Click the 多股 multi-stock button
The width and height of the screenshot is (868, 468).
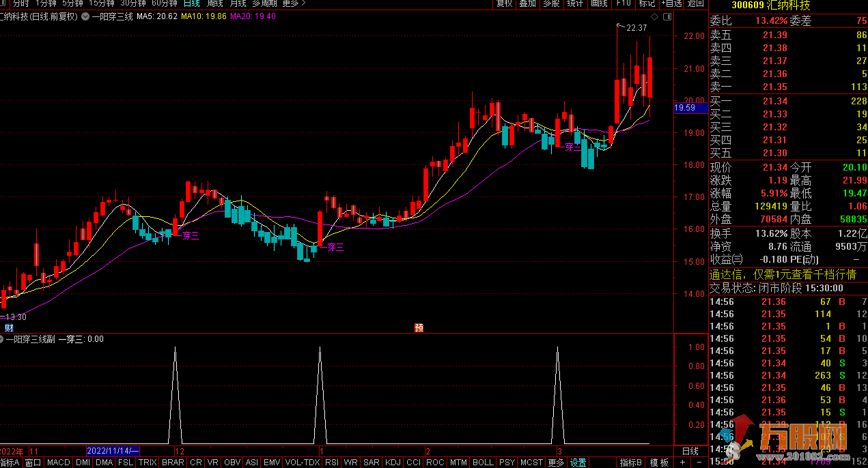(551, 3)
